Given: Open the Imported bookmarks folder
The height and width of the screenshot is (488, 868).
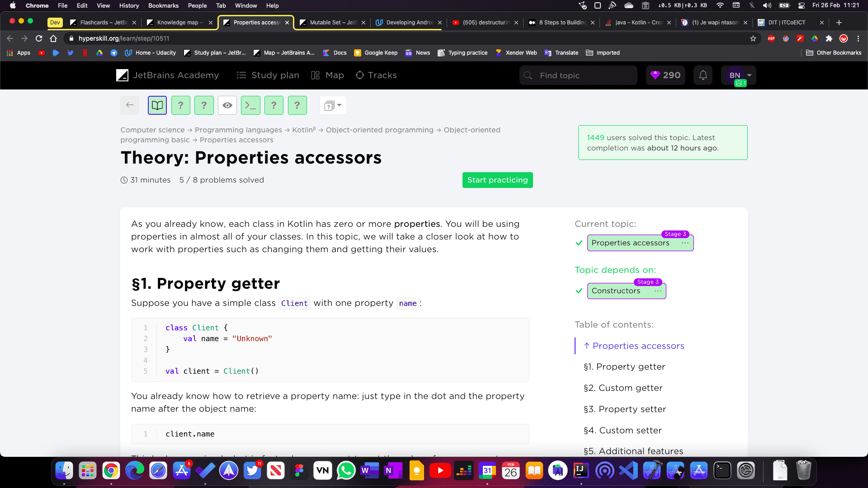Looking at the screenshot, I should point(603,53).
